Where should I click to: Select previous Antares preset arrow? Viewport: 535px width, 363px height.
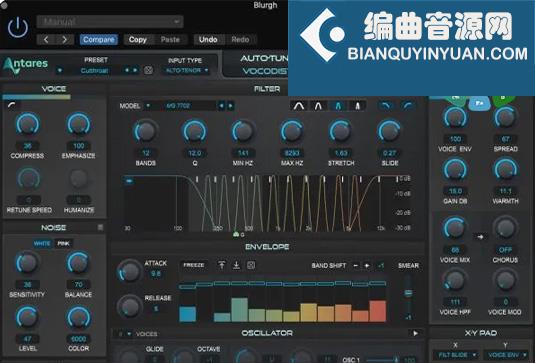tap(127, 70)
